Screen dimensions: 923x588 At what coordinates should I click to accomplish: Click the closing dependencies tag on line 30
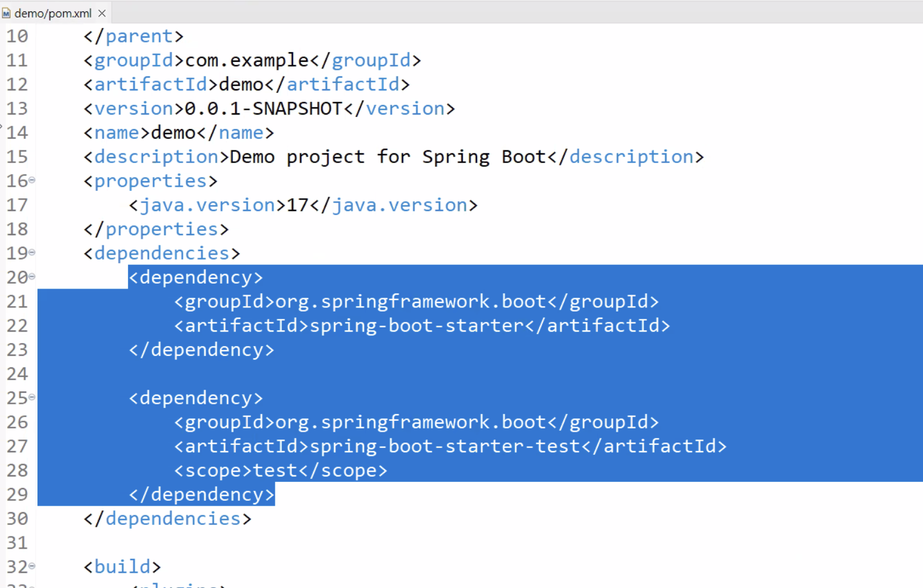[167, 519]
